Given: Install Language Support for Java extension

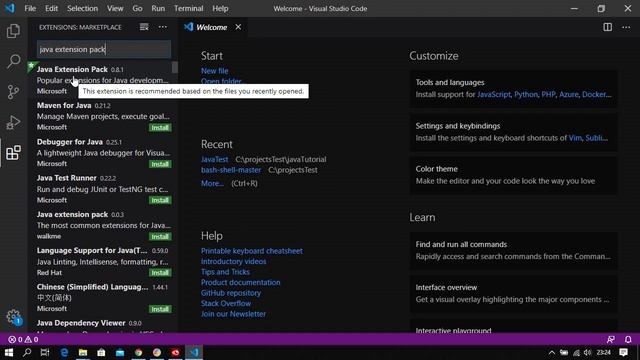Looking at the screenshot, I should click(x=160, y=273).
